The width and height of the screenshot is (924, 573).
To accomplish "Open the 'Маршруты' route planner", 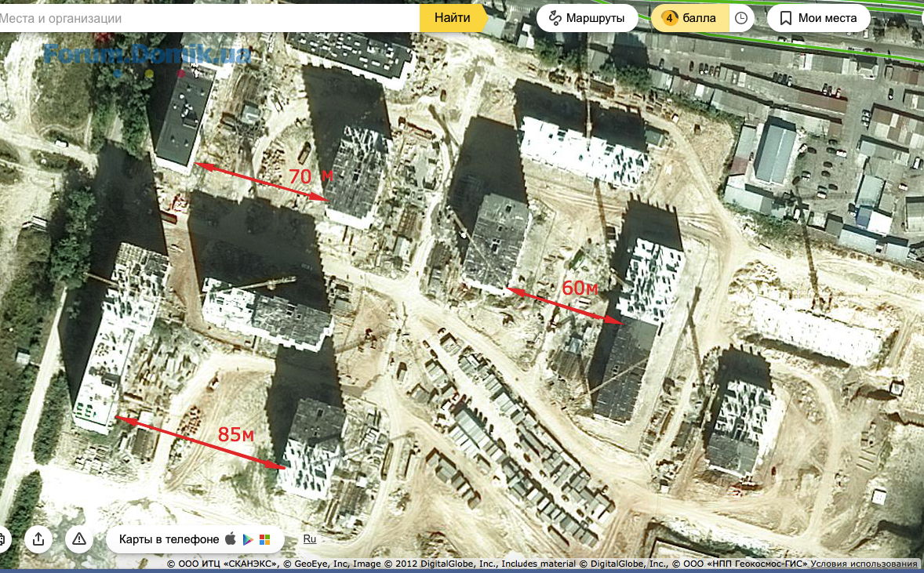I will (587, 18).
